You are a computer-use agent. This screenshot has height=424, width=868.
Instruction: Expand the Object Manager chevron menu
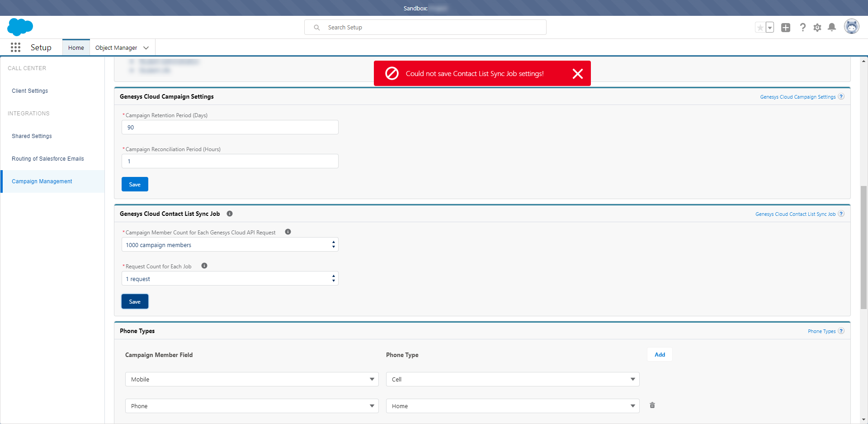146,48
